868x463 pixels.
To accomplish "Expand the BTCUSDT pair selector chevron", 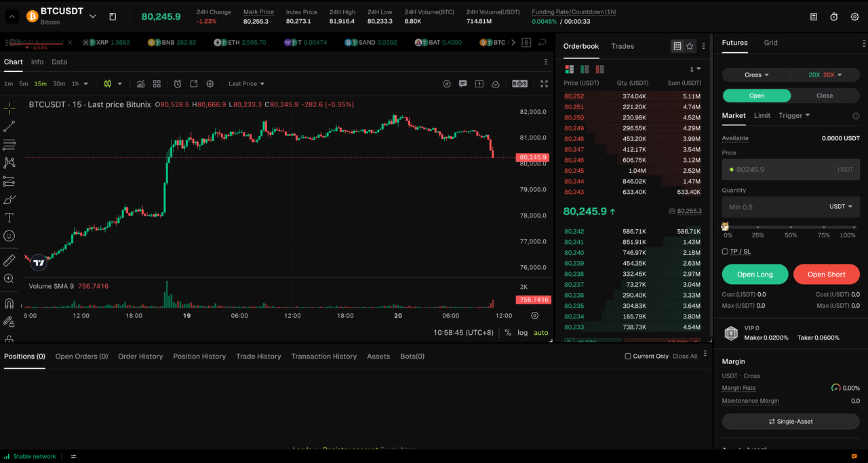I will pos(93,16).
